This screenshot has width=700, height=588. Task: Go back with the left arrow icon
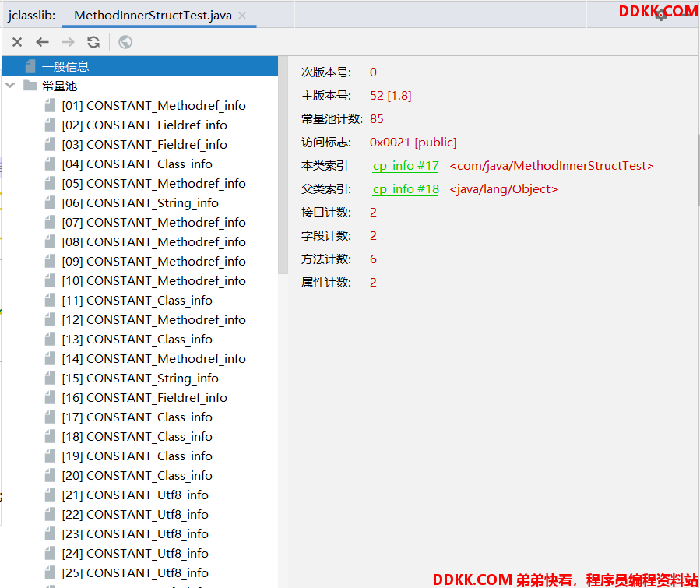[x=42, y=42]
